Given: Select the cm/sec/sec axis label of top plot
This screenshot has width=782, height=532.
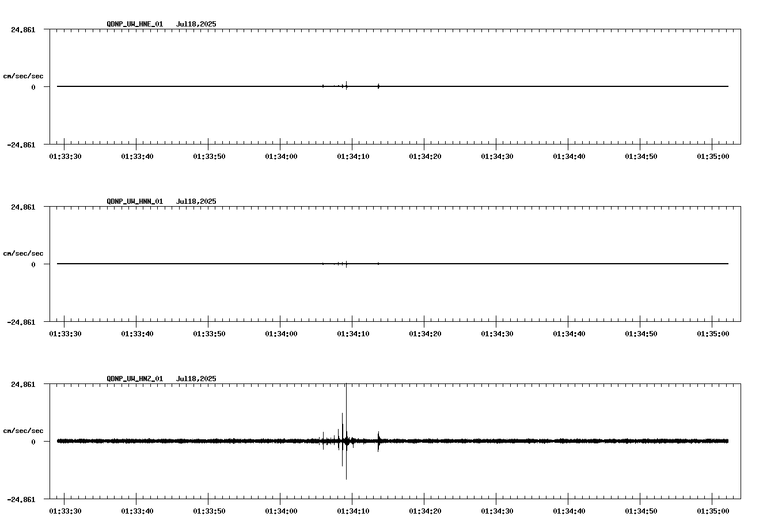Looking at the screenshot, I should point(23,75).
